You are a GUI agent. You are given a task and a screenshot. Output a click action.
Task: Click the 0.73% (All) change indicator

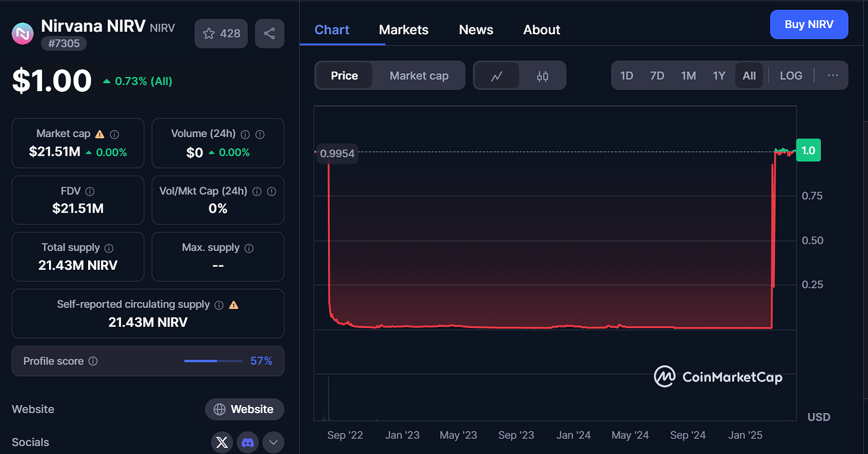click(x=138, y=81)
